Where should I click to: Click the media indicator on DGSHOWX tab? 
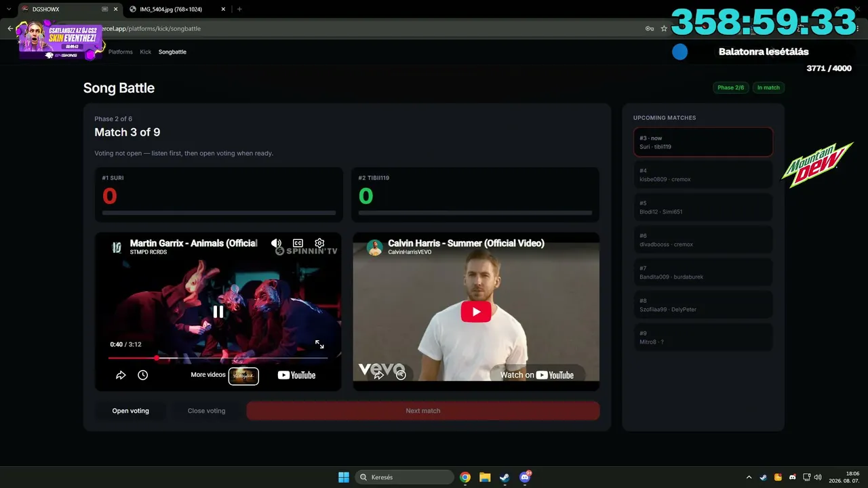(x=104, y=9)
